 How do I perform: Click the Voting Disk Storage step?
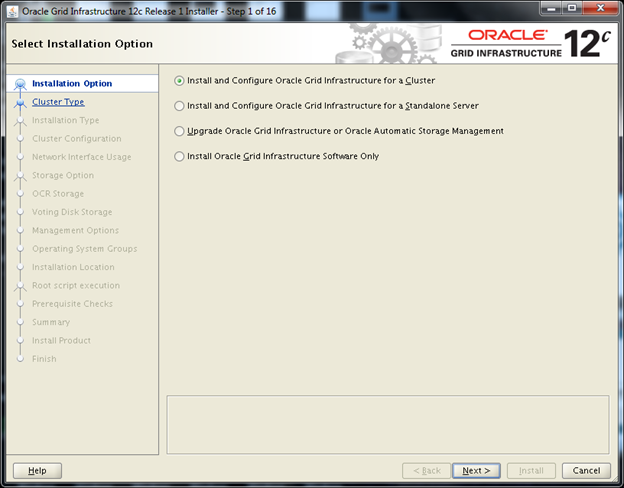72,212
